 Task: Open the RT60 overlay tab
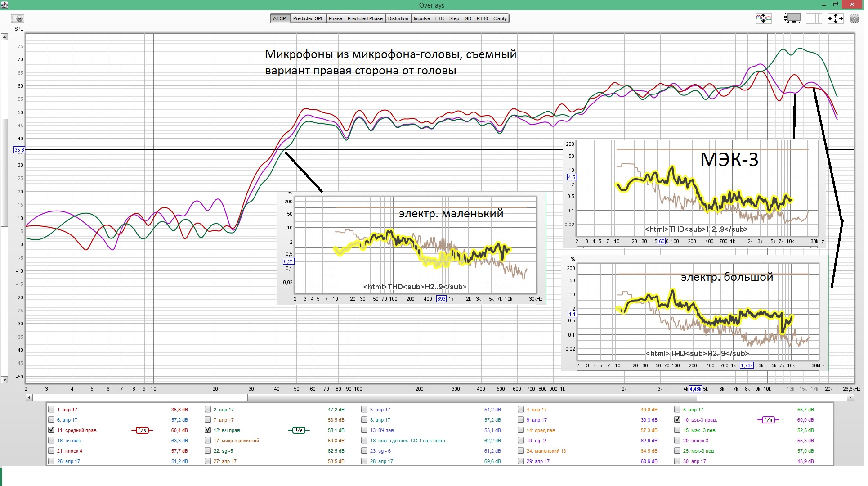click(x=482, y=18)
